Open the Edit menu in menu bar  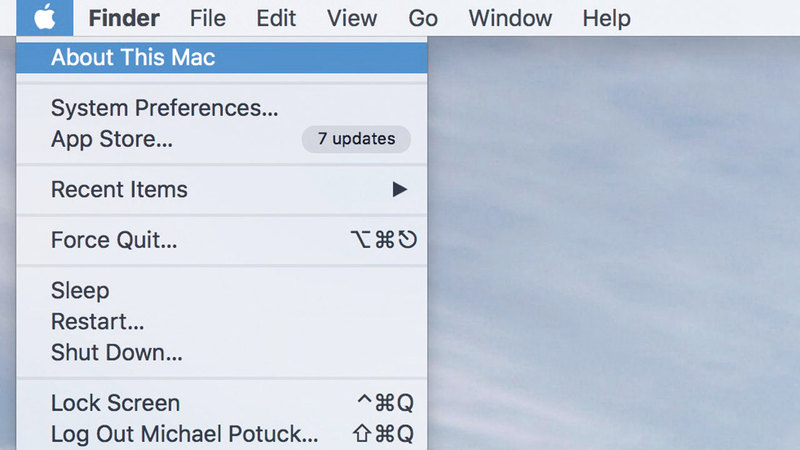point(276,18)
